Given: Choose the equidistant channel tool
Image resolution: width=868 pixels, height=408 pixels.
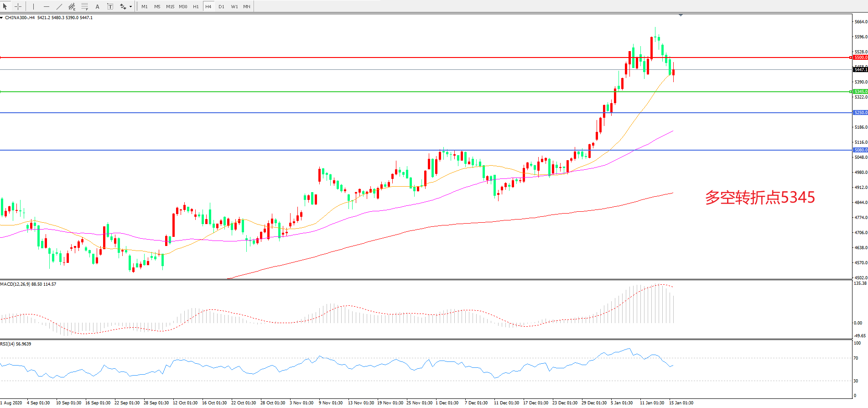Looking at the screenshot, I should pyautogui.click(x=72, y=6).
